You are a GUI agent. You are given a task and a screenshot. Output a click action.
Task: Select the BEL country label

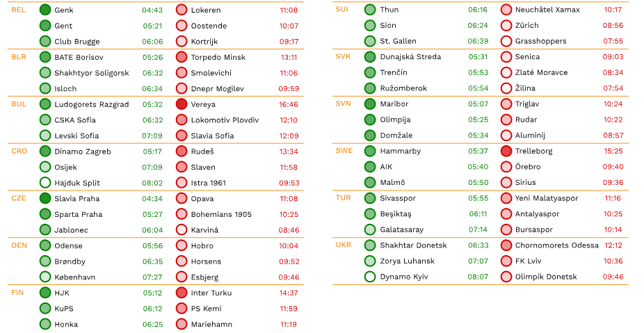tap(19, 10)
